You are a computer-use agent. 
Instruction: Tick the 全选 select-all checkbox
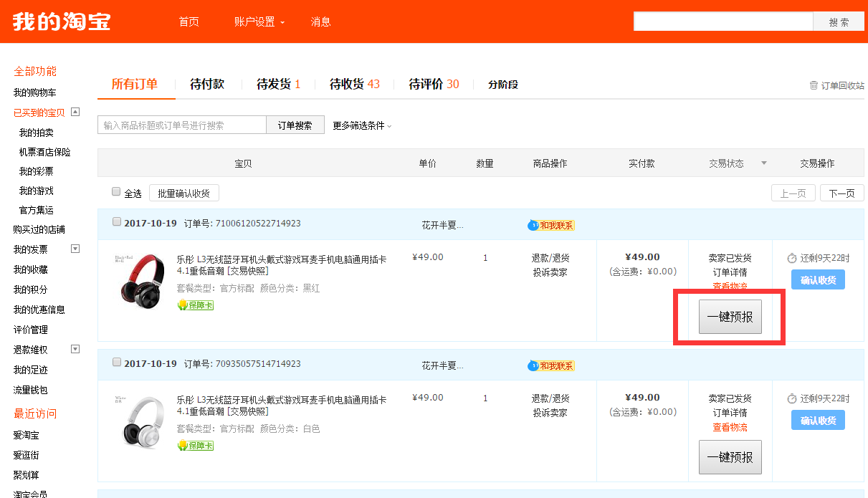tap(116, 192)
